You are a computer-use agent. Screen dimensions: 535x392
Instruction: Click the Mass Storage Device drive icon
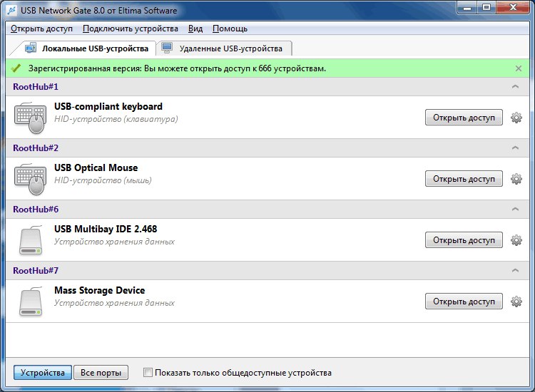pos(31,301)
